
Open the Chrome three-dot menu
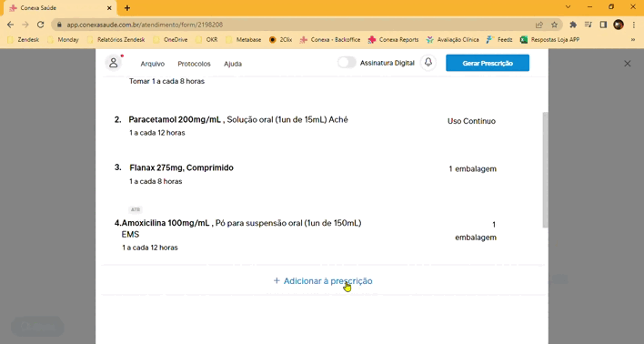pyautogui.click(x=634, y=25)
